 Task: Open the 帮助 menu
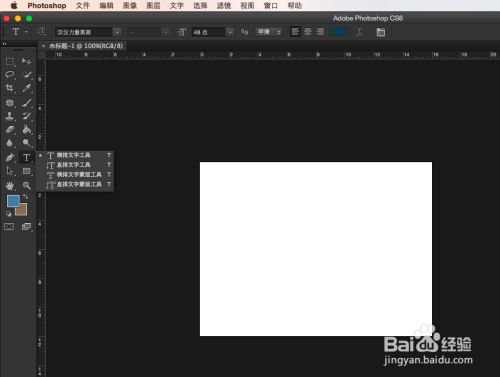point(295,6)
